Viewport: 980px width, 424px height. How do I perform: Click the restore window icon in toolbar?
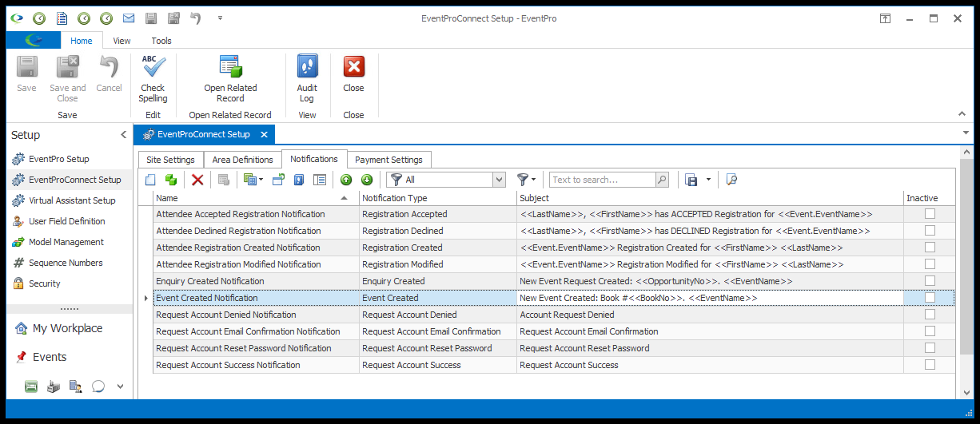tap(278, 180)
